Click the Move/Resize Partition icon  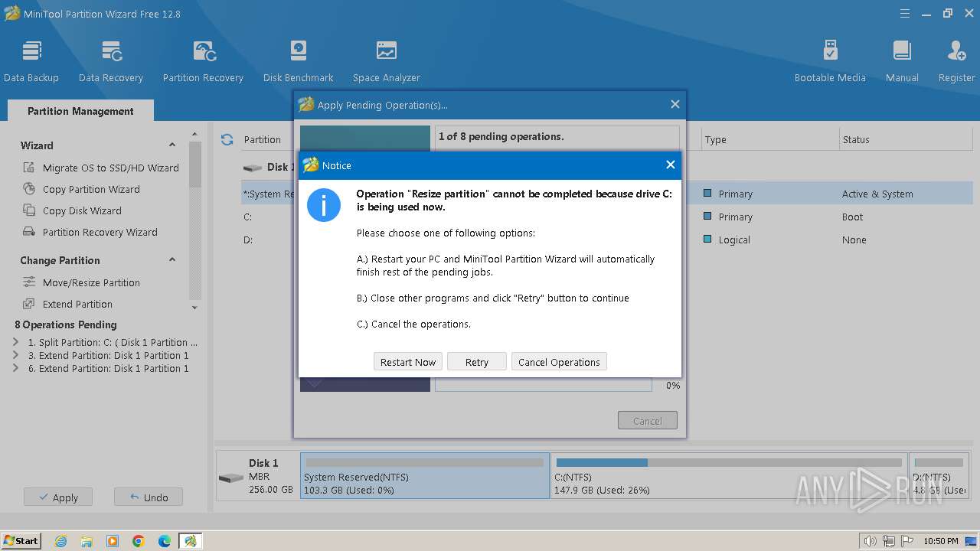coord(29,282)
